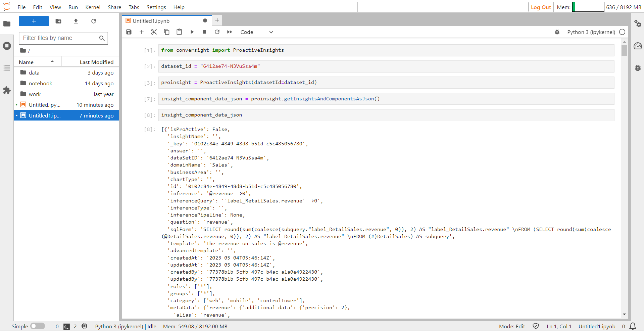
Task: Select the notebook folder
Action: [x=66, y=83]
